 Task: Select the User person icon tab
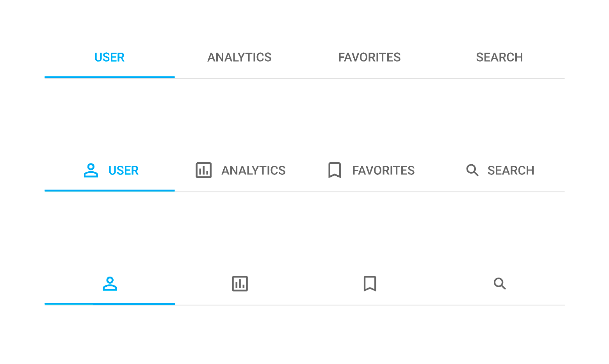point(91,170)
